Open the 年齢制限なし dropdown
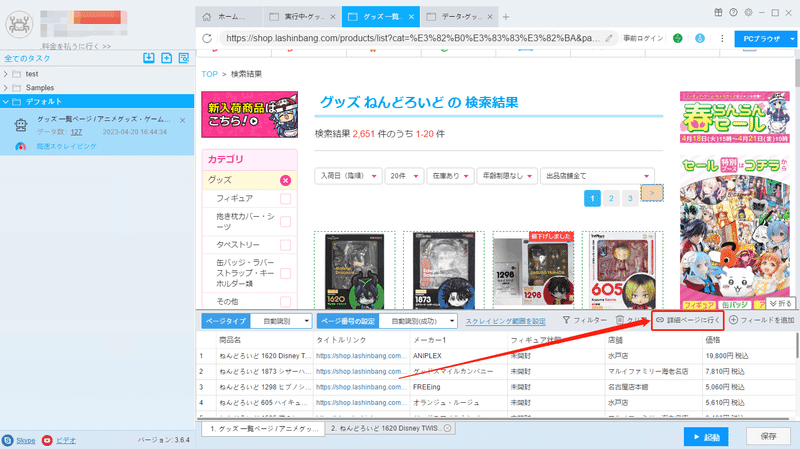 point(507,176)
